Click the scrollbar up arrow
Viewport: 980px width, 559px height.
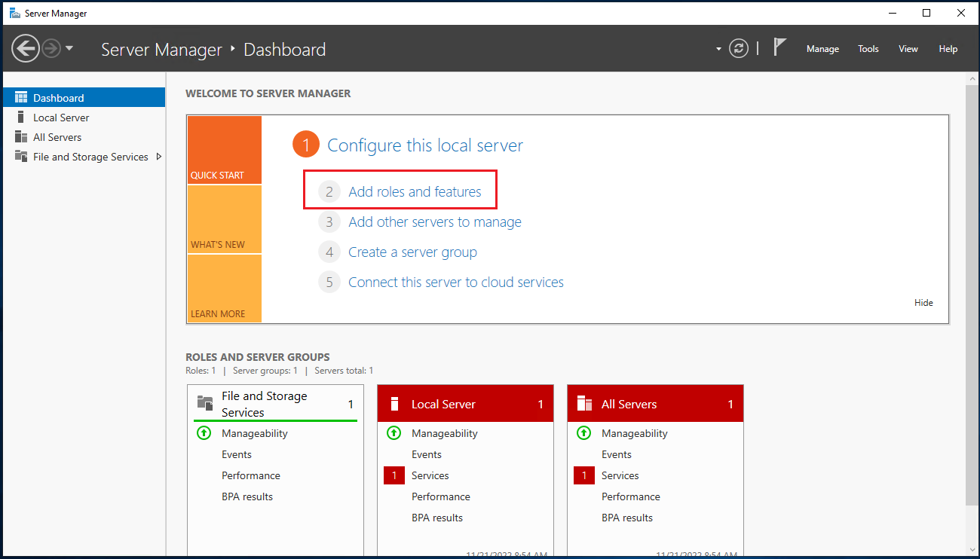(x=971, y=78)
